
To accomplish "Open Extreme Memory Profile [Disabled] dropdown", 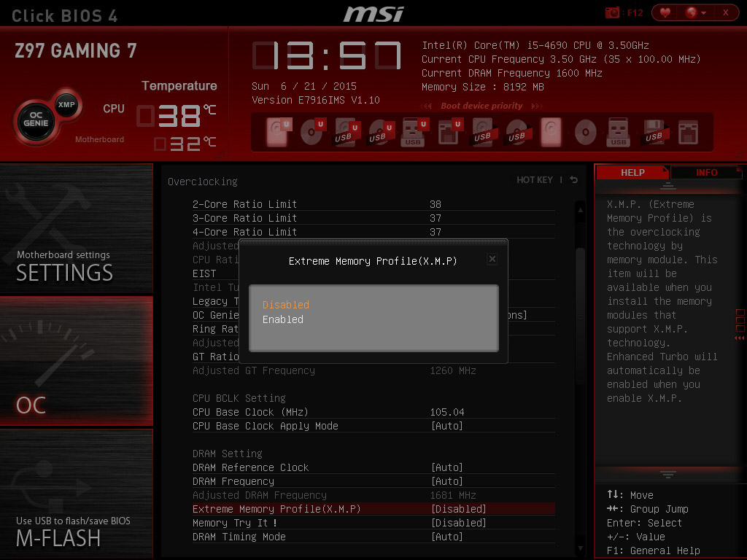I will (x=458, y=509).
